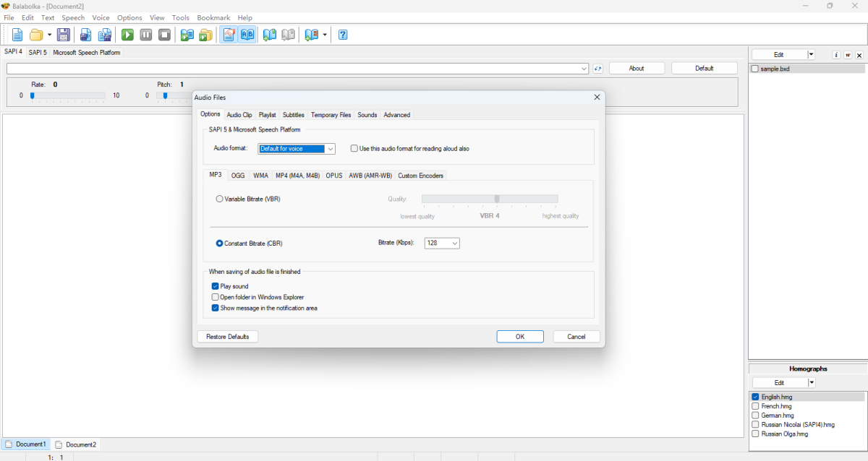Uncheck the Play sound checkbox
Viewport: 868px width, 461px height.
216,287
